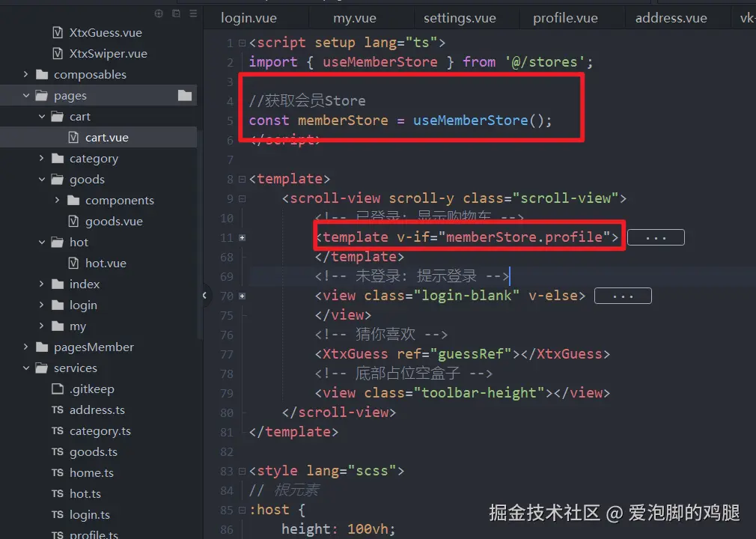Screen dimensions: 756x539
Task: Expand the login folder chevron
Action: tap(41, 305)
